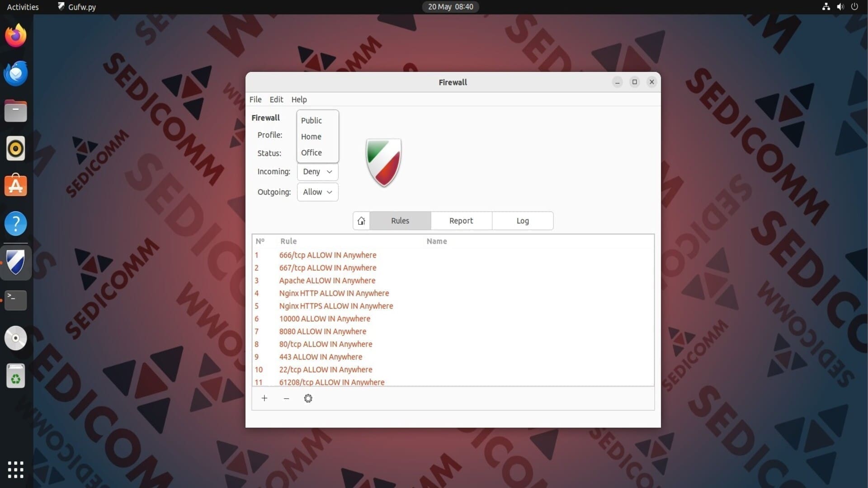Click the gear icon to edit rule

pyautogui.click(x=308, y=398)
